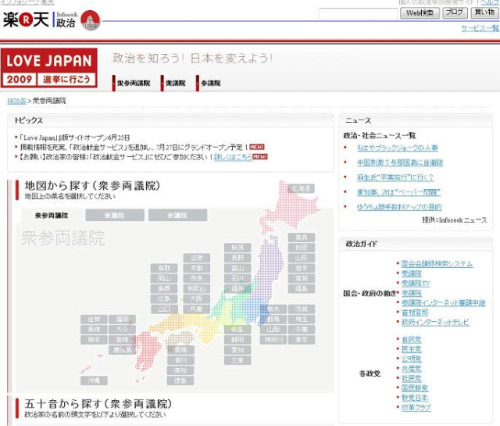Select 京都 prefecture label
This screenshot has height=426, width=500.
point(197,268)
